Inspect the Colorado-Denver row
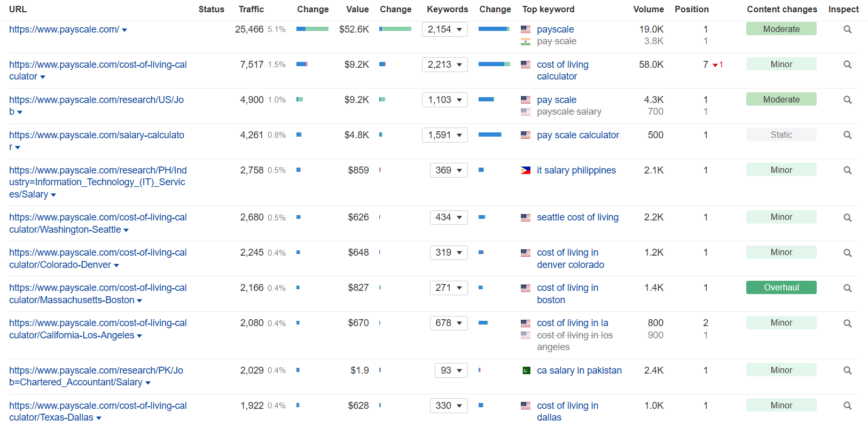The height and width of the screenshot is (427, 868). 847,253
